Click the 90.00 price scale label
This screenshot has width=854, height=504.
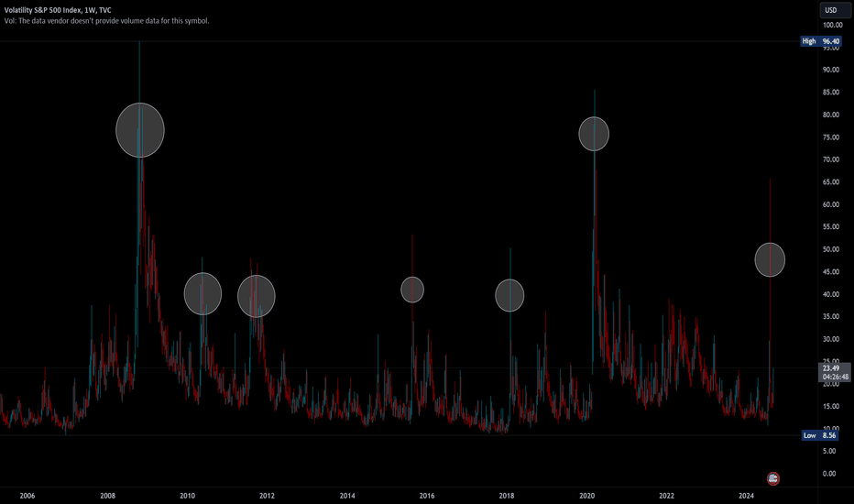[831, 70]
